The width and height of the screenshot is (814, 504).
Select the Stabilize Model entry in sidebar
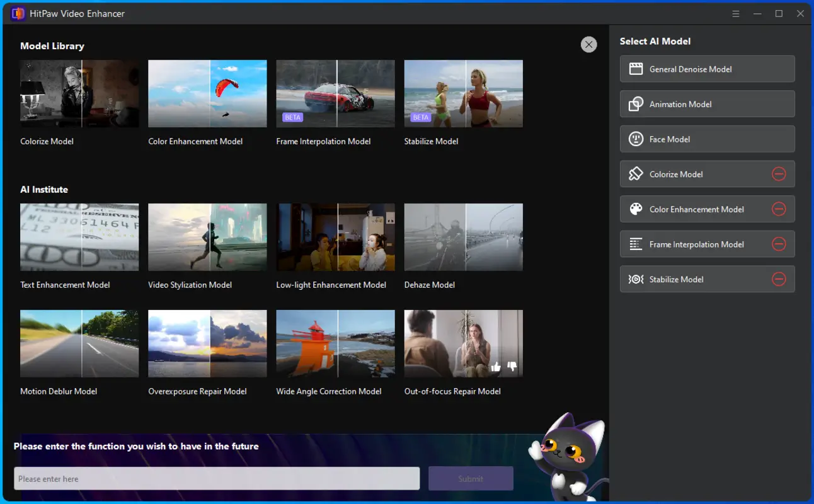pos(693,279)
